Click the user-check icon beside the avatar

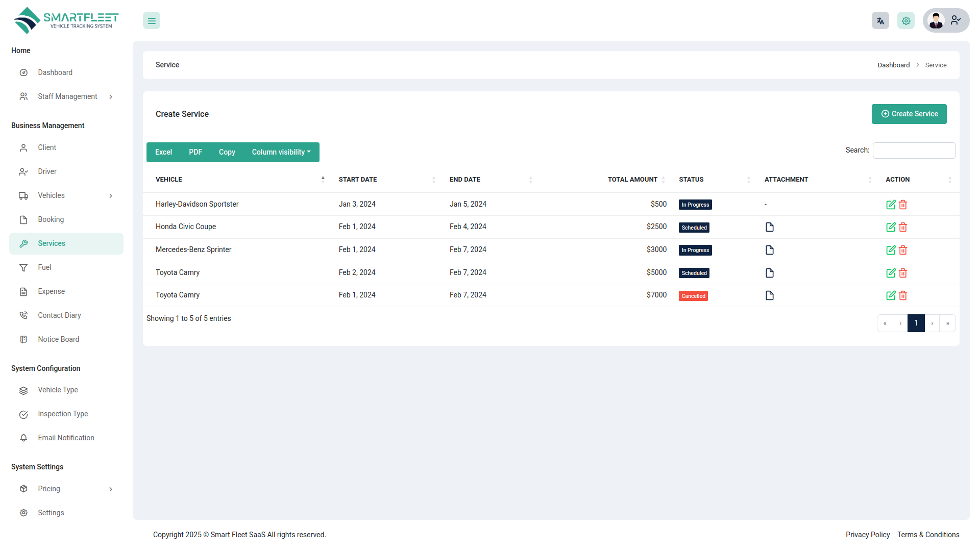pyautogui.click(x=955, y=20)
